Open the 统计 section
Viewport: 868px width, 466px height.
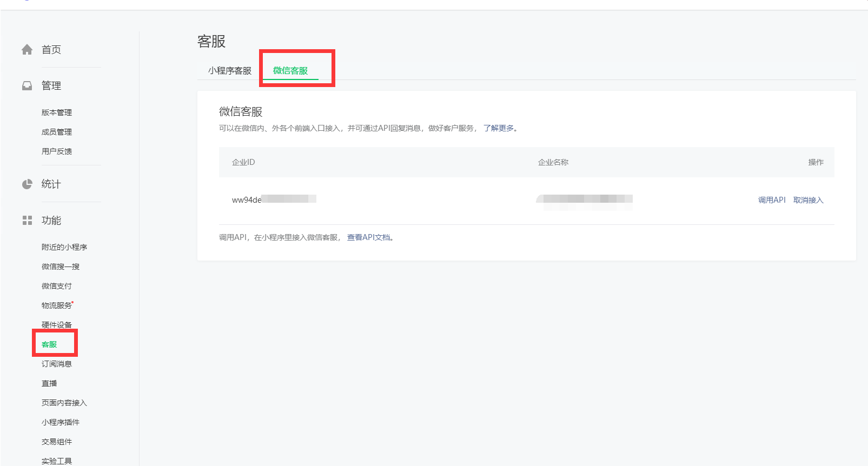pyautogui.click(x=51, y=184)
